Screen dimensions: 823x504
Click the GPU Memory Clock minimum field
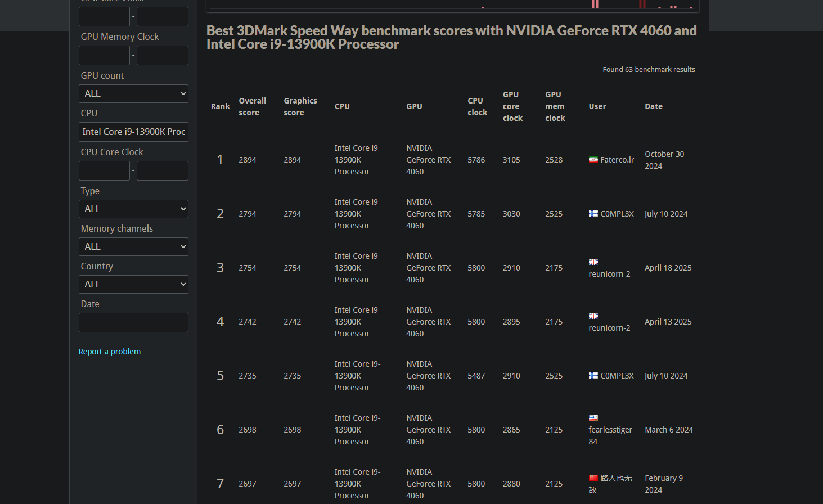104,56
